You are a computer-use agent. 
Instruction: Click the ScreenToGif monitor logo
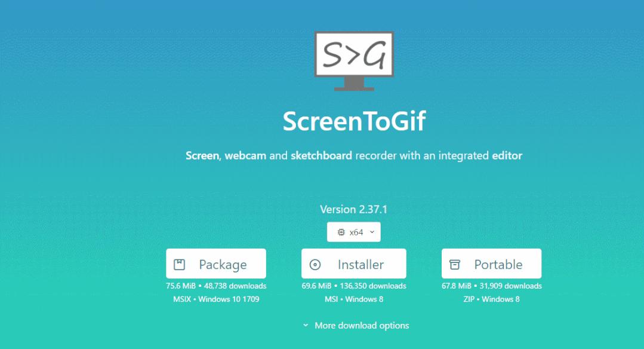354,61
